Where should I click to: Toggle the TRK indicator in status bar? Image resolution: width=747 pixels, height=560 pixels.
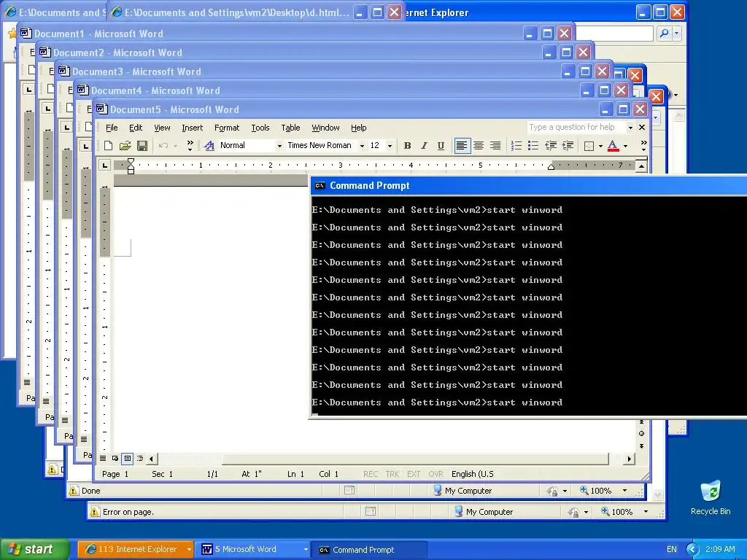[x=392, y=474]
